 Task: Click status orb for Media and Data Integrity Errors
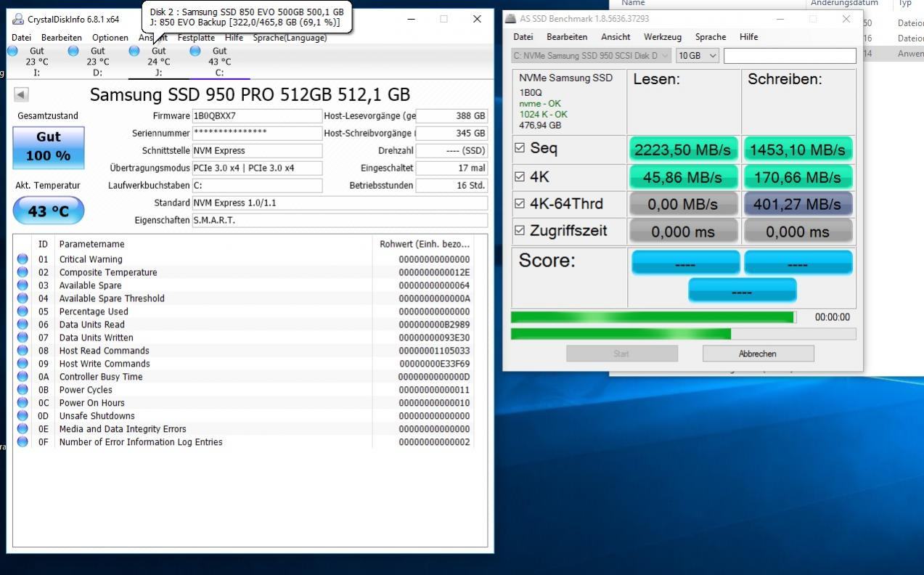coord(23,429)
